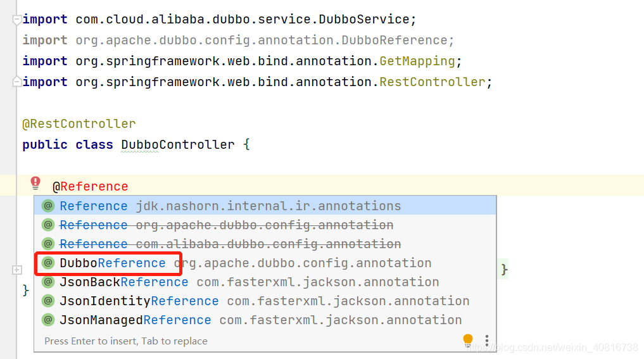Click the red error intention bulb icon
Screen dimensions: 644x359
coord(35,183)
